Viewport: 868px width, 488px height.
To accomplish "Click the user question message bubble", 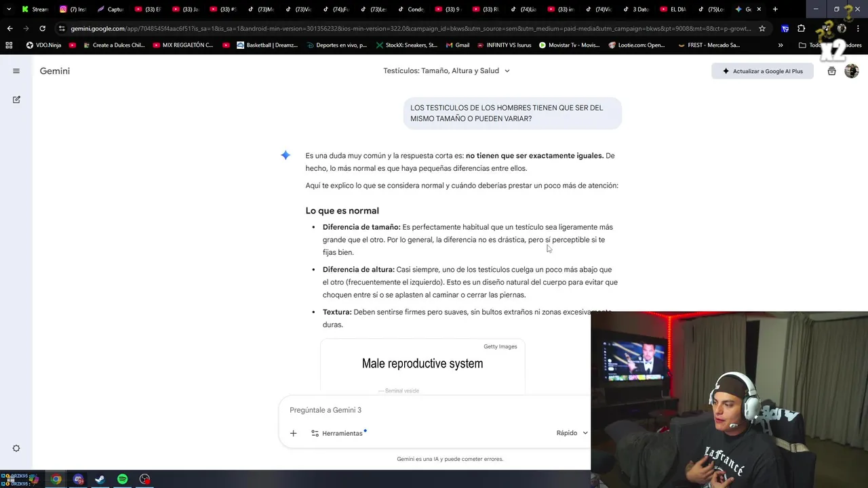I will [x=513, y=113].
